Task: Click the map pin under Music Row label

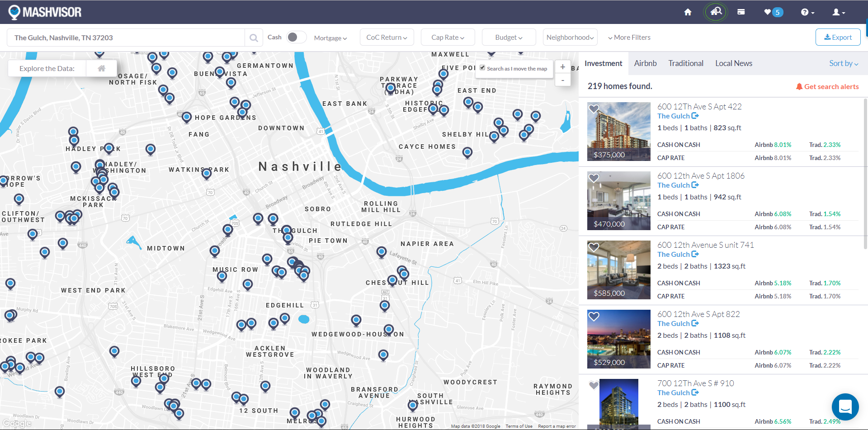Action: pyautogui.click(x=222, y=276)
